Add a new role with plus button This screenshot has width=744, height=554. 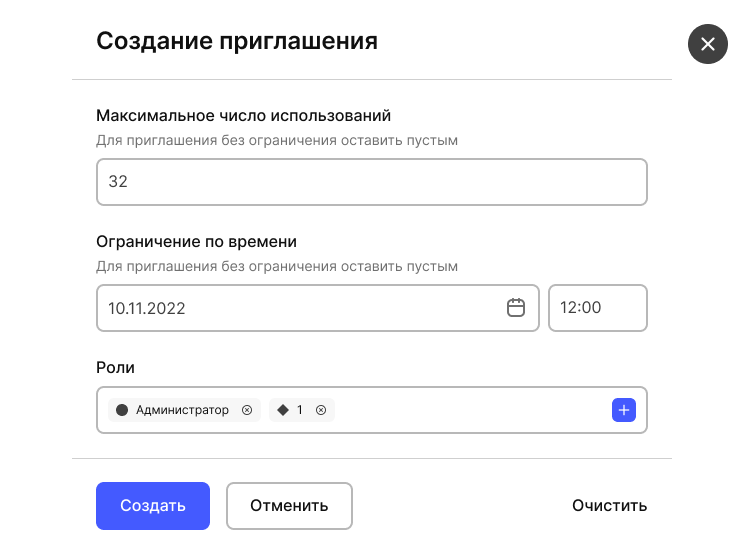[623, 410]
